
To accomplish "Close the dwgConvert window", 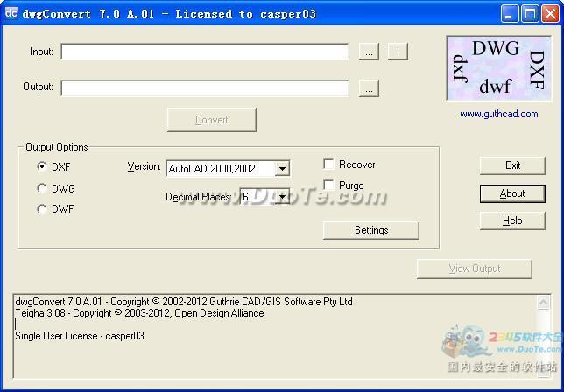I will coord(550,14).
